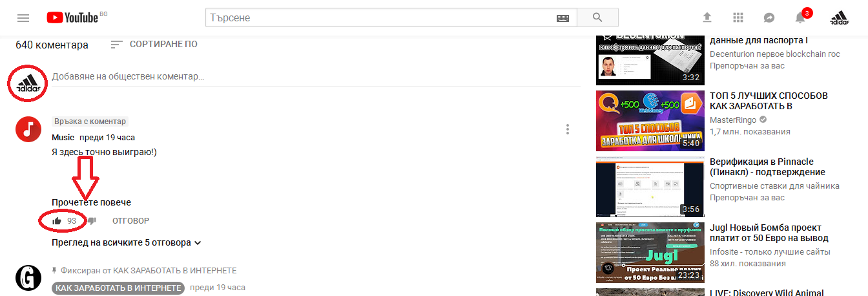Click the upload video icon

coord(707,17)
